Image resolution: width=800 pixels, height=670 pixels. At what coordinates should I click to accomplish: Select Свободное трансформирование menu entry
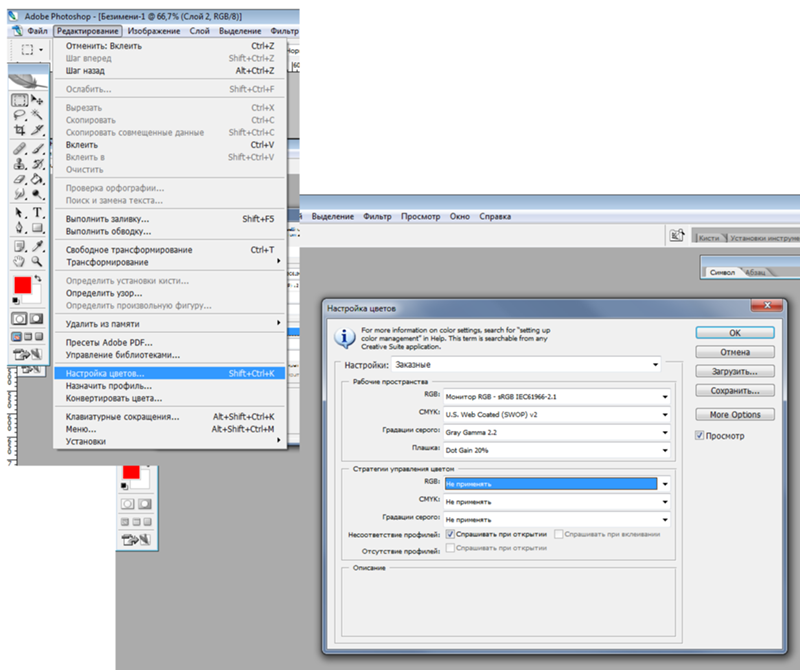169,250
